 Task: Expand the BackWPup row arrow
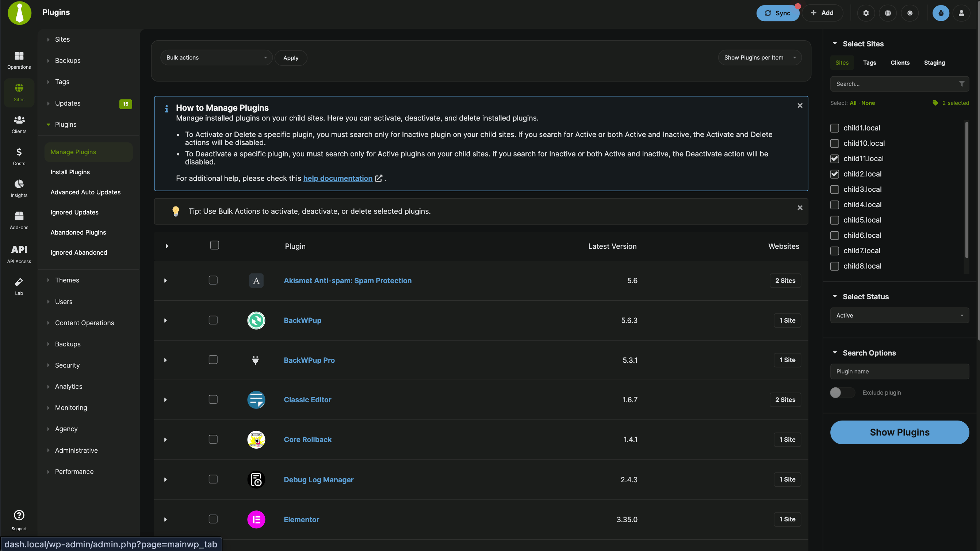(165, 320)
